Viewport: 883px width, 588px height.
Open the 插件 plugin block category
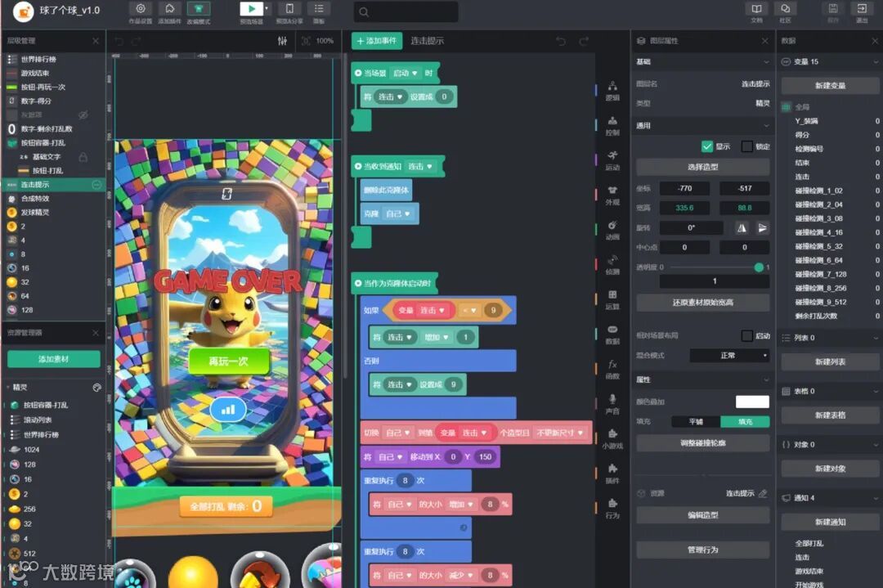[x=612, y=474]
